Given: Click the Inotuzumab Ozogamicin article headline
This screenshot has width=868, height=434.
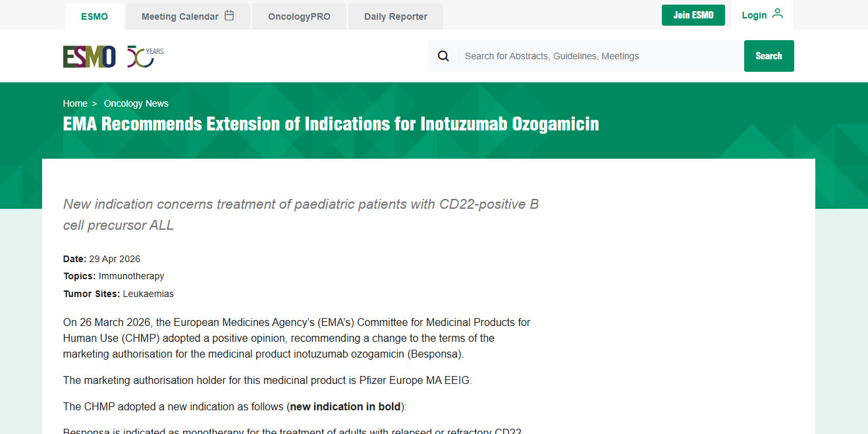Looking at the screenshot, I should 331,124.
